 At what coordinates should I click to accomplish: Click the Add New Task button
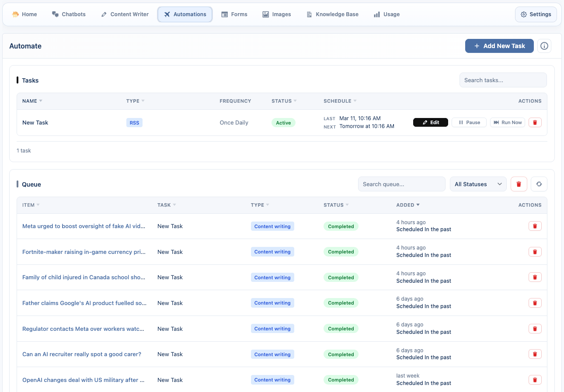[499, 46]
